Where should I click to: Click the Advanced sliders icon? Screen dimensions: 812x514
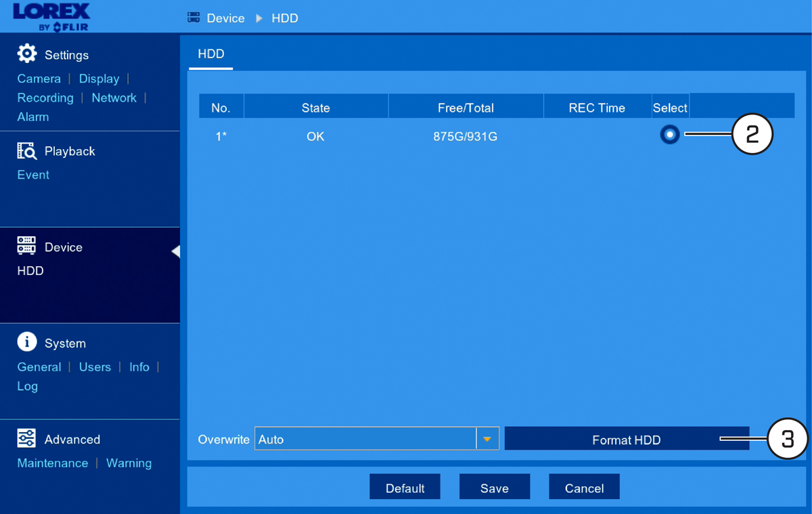coord(26,438)
